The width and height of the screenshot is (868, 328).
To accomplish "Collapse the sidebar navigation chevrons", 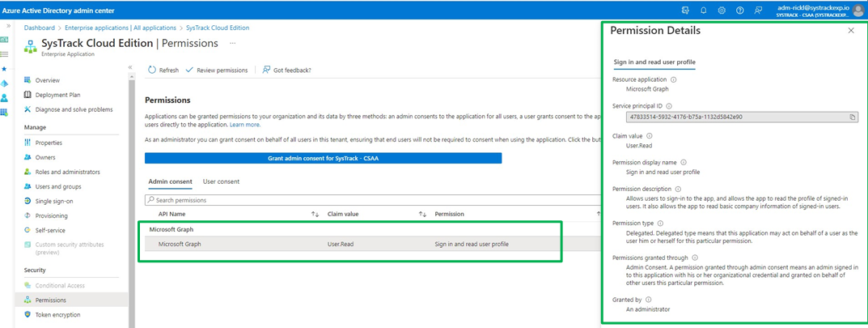I will point(130,67).
